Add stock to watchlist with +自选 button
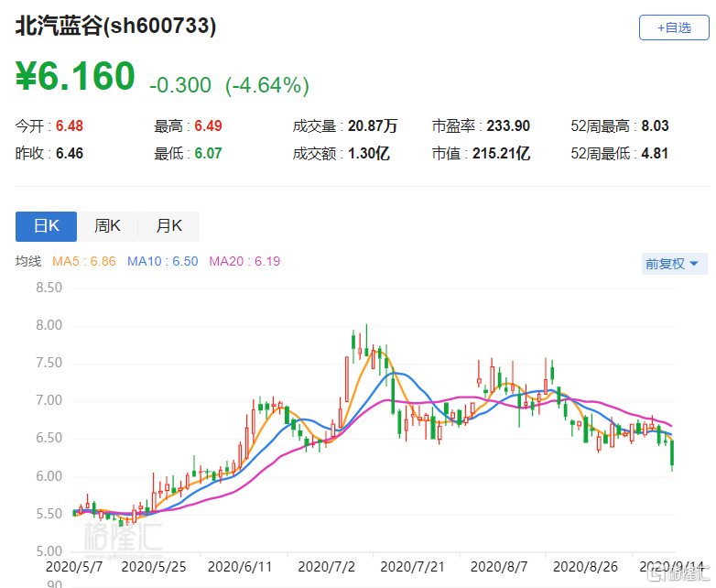The width and height of the screenshot is (716, 588). (x=674, y=27)
